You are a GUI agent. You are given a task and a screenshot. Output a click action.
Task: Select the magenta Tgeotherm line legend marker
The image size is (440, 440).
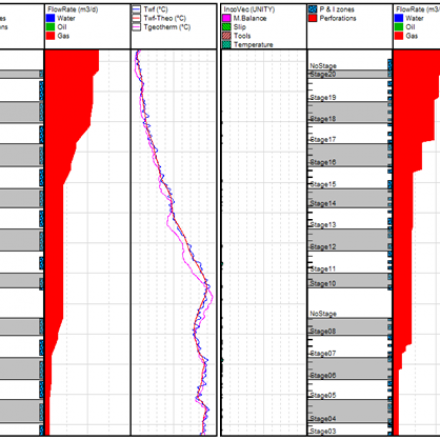(x=137, y=27)
